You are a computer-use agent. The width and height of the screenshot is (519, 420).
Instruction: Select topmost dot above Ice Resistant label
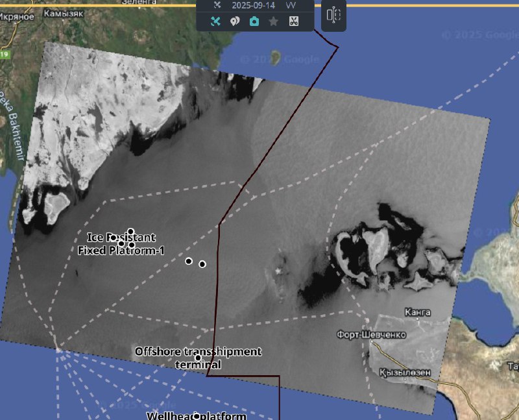tap(130, 231)
